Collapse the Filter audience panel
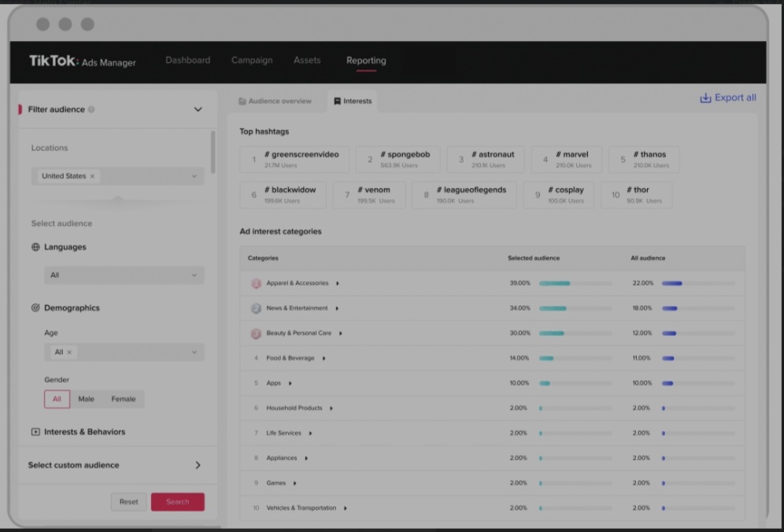Screen dimensions: 784x532 pyautogui.click(x=198, y=109)
